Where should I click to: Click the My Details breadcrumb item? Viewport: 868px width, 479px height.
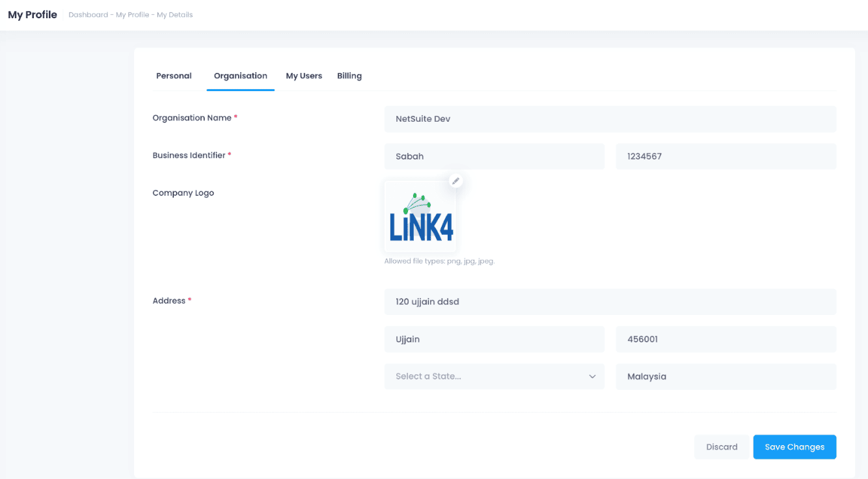[174, 15]
